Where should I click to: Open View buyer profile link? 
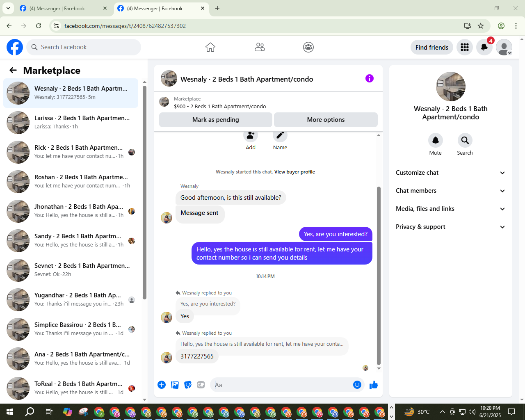[294, 172]
